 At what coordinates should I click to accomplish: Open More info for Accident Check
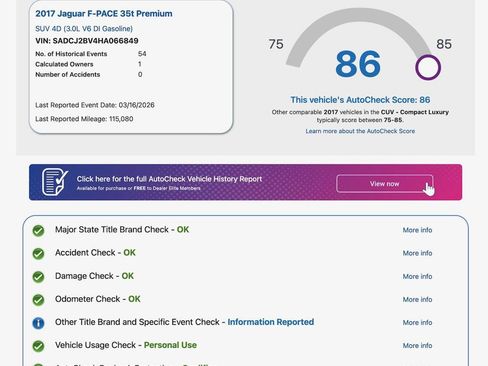pyautogui.click(x=417, y=253)
